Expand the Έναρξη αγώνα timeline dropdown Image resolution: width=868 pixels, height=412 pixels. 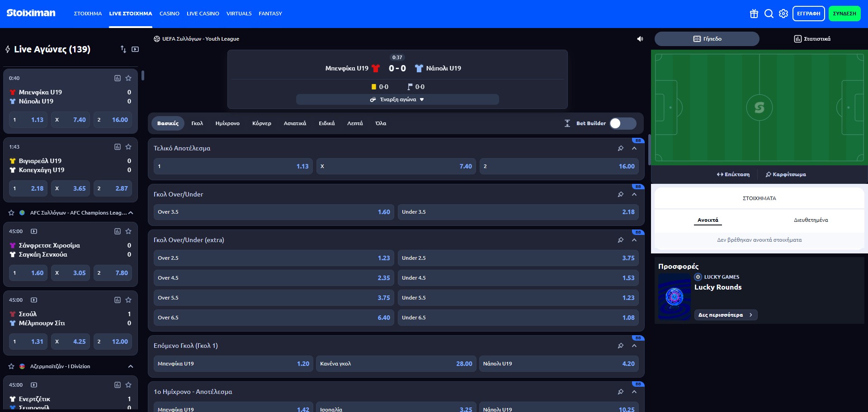[397, 99]
